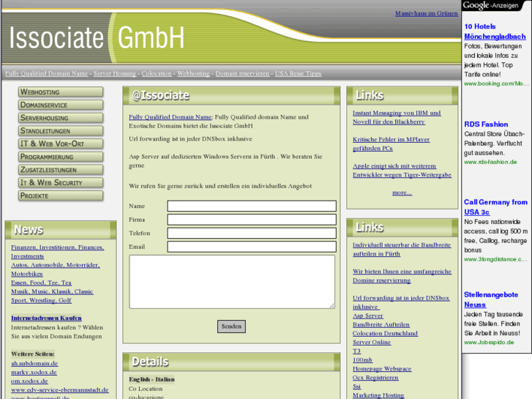
Task: Click the Internetadressen Kaufen link
Action: pyautogui.click(x=46, y=318)
